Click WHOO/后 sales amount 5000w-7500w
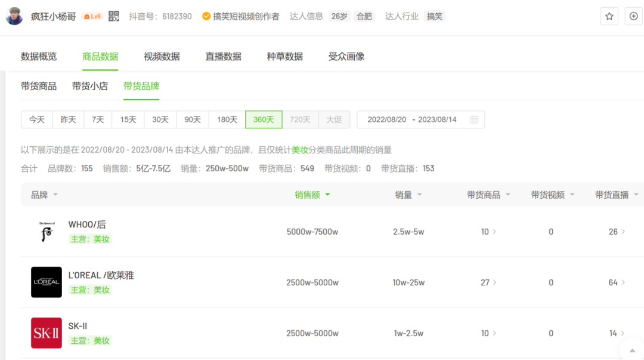644x360 pixels. [x=312, y=232]
